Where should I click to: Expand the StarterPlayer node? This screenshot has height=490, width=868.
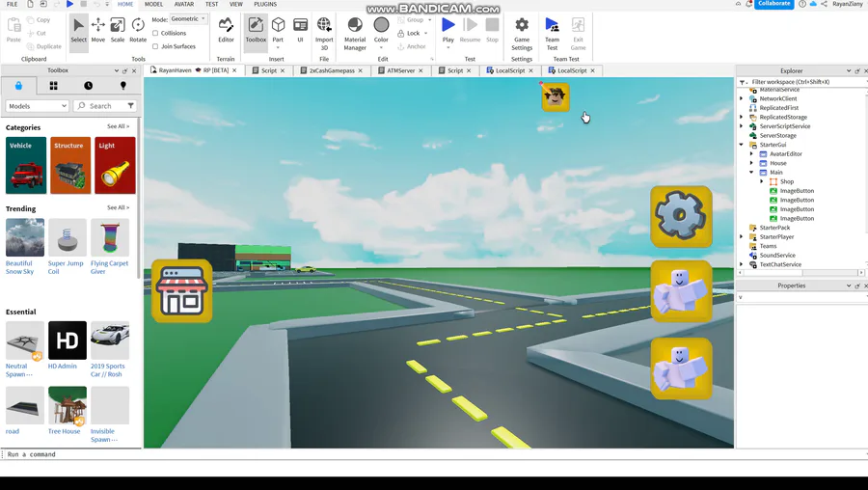point(742,237)
